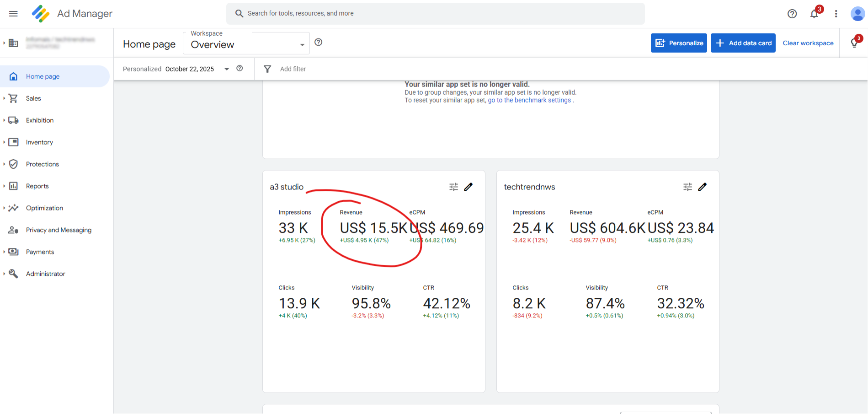
Task: Click the search magnifier icon
Action: (239, 13)
